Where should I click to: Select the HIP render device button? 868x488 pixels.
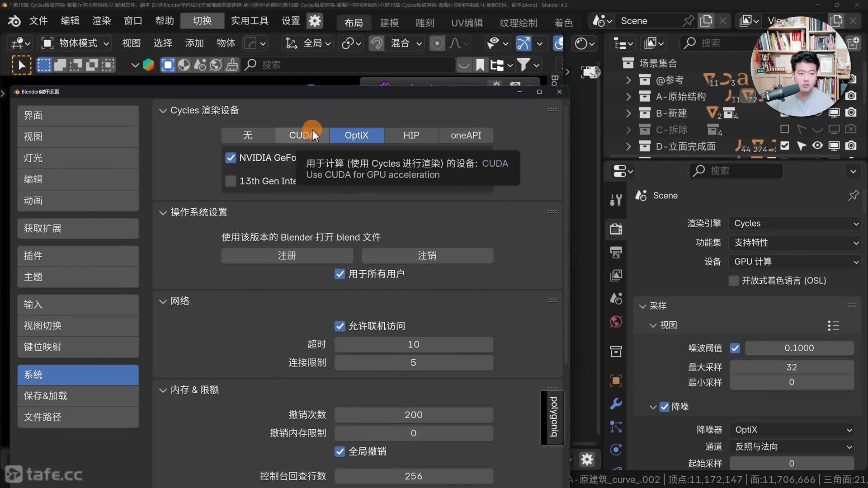pos(411,136)
